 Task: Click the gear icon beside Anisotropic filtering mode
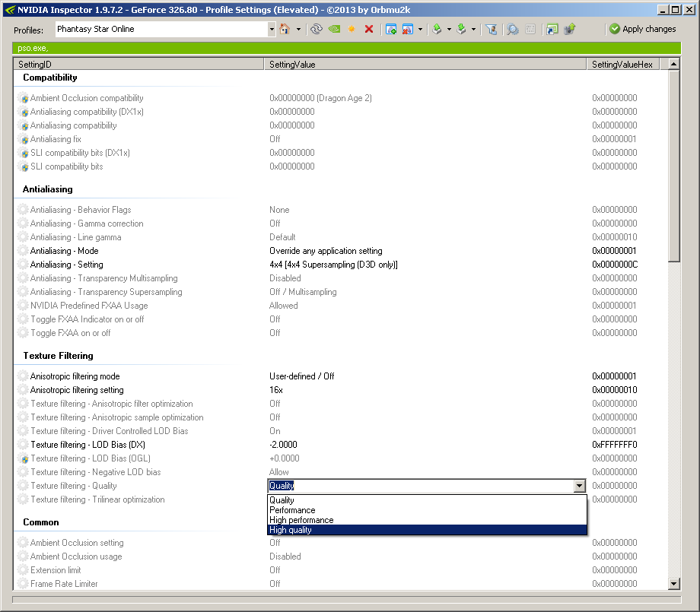click(24, 376)
